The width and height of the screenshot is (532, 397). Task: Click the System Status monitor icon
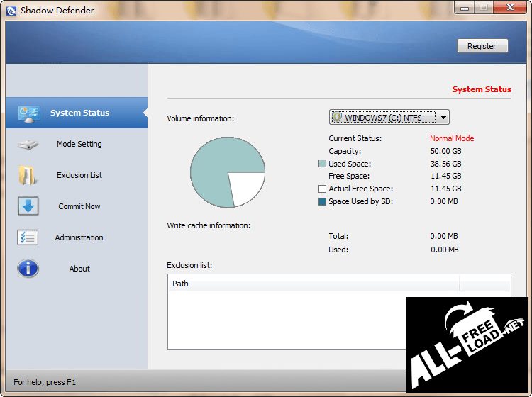pyautogui.click(x=28, y=113)
